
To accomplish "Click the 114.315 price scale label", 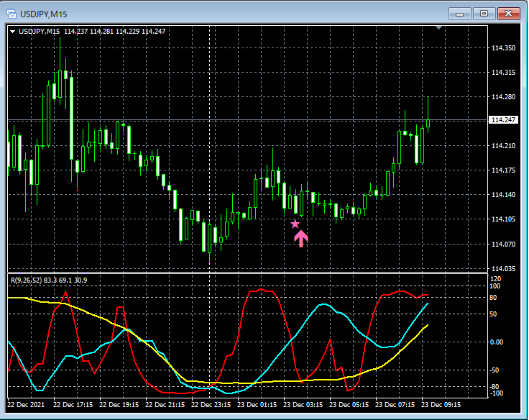I will coord(503,72).
